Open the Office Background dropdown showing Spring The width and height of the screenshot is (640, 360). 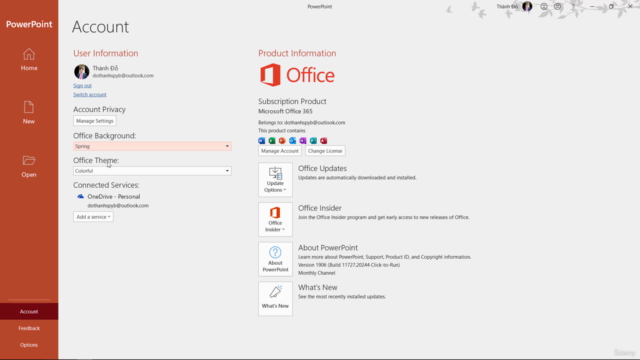click(152, 146)
